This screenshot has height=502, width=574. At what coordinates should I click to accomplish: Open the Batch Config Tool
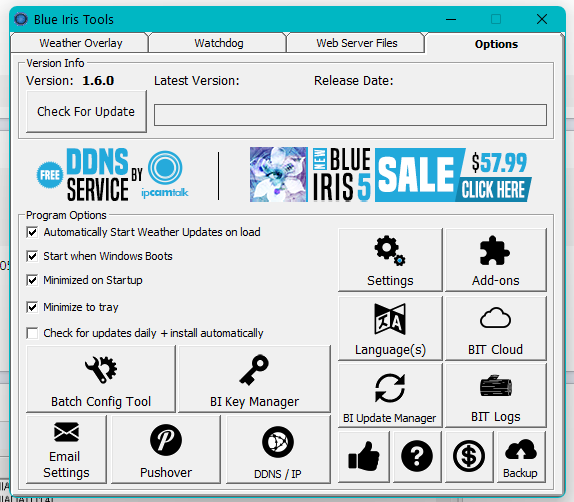click(101, 379)
